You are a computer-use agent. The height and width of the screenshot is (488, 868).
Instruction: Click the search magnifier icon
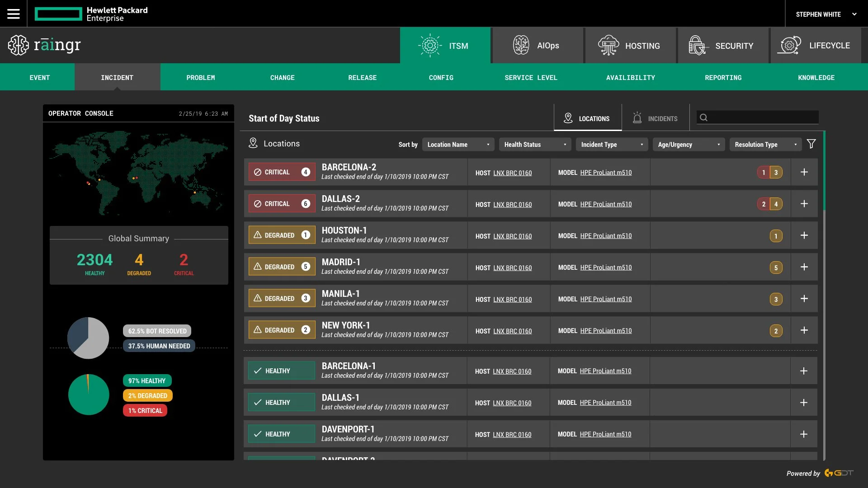(x=704, y=118)
